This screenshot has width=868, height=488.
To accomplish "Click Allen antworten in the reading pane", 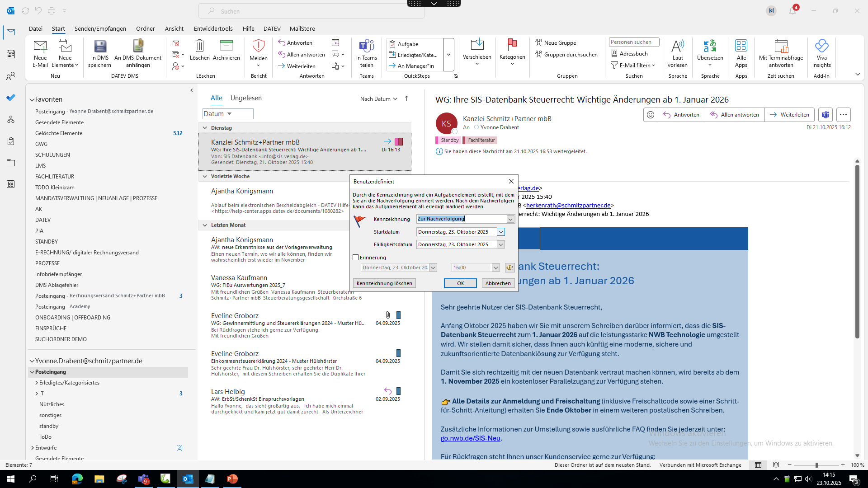I will pos(735,115).
